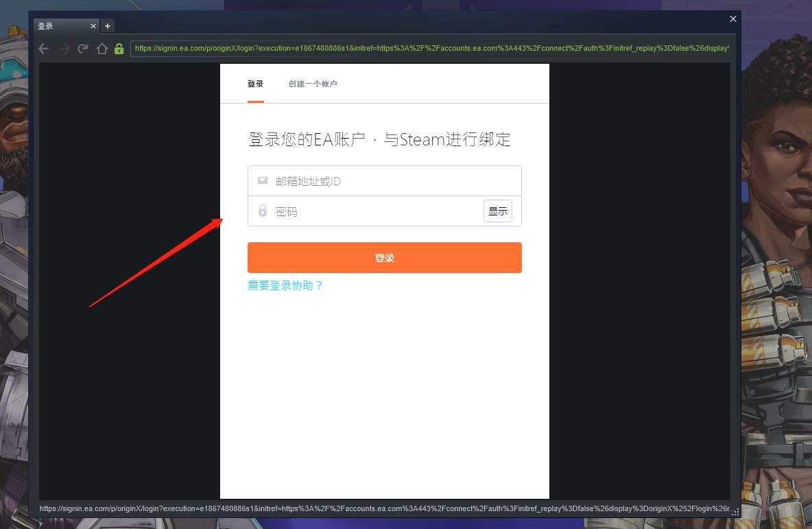Click the lock icon in password field
Image resolution: width=812 pixels, height=529 pixels.
tap(262, 211)
